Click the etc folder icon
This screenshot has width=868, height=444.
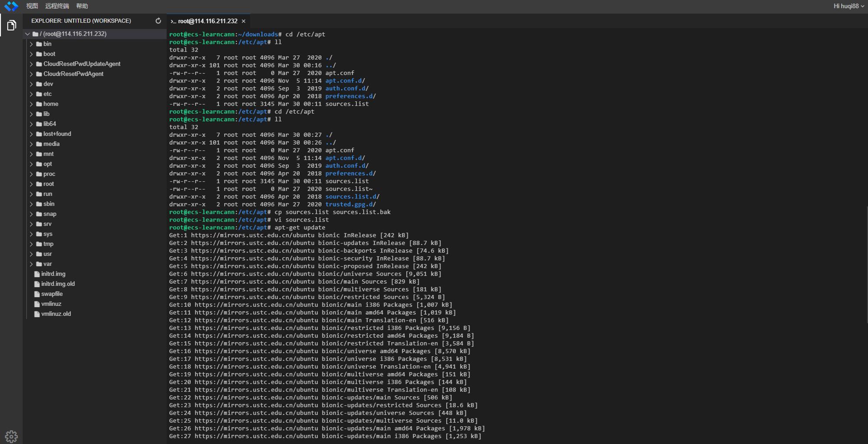click(x=39, y=94)
